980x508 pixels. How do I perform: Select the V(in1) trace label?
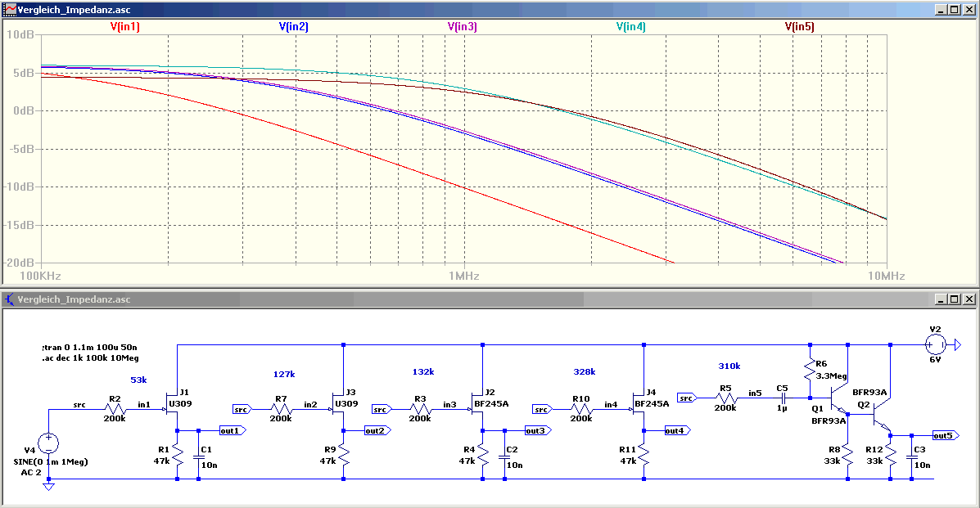[125, 27]
